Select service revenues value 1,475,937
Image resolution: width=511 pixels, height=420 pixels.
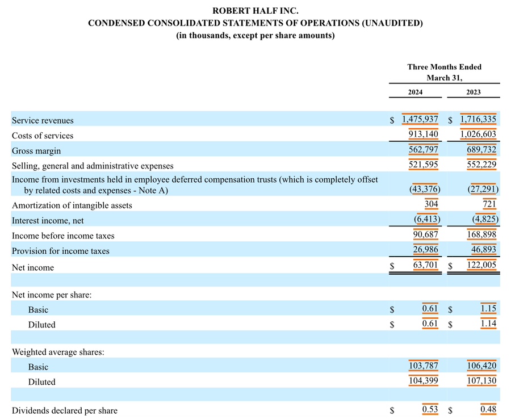pos(420,119)
